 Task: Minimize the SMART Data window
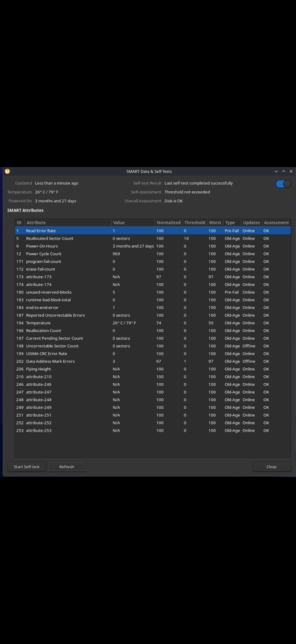pyautogui.click(x=276, y=171)
